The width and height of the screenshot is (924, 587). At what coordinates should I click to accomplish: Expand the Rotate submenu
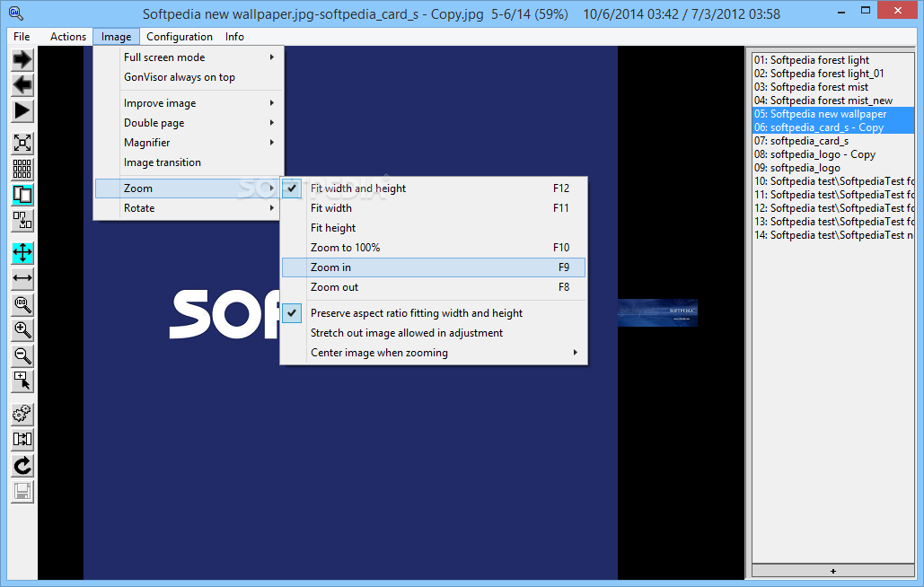[x=189, y=208]
